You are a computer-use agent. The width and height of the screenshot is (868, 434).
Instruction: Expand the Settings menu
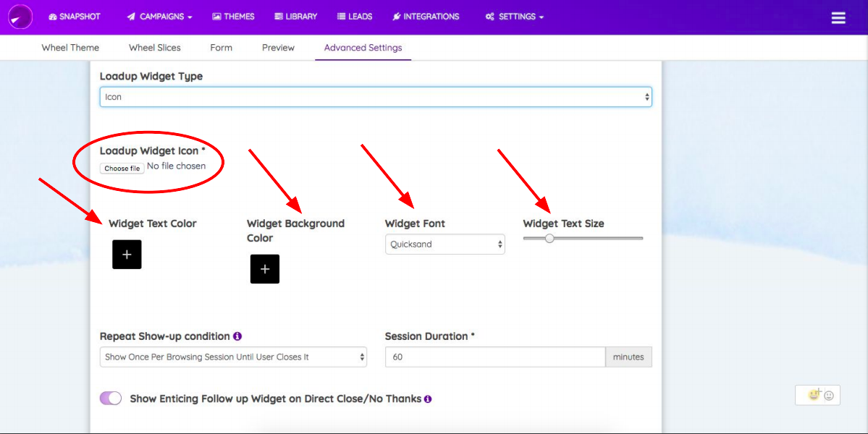pyautogui.click(x=514, y=17)
